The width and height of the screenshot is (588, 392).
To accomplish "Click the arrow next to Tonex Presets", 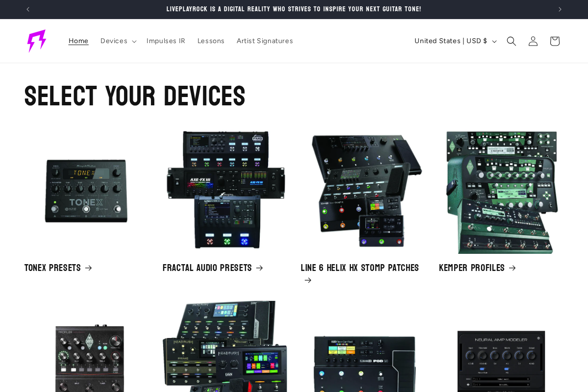I will click(88, 268).
